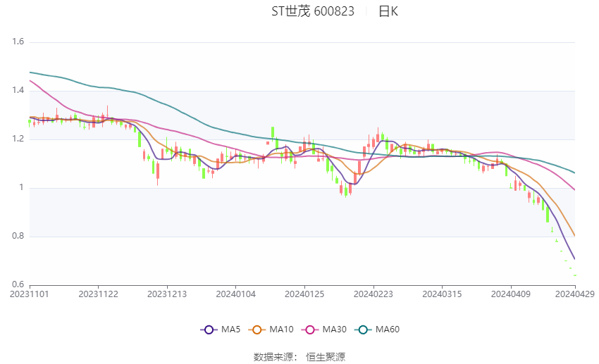Click the 日K subtitle label
The image size is (599, 364).
pos(388,11)
